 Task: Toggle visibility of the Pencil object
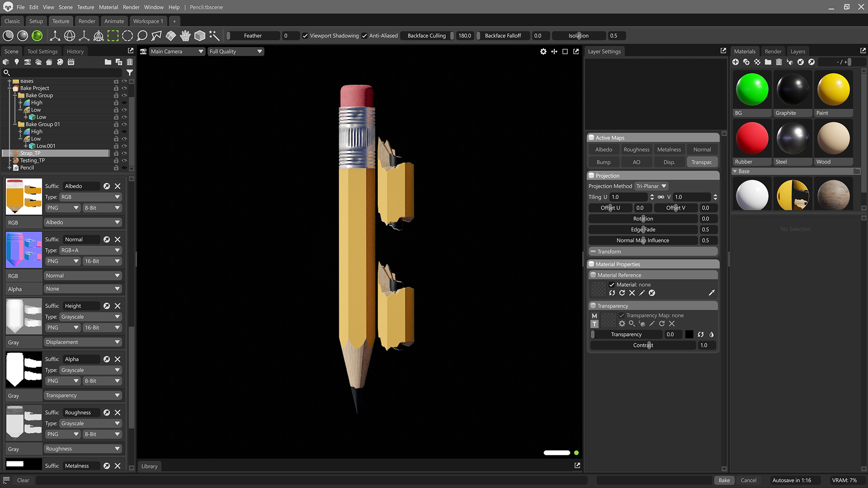(124, 168)
